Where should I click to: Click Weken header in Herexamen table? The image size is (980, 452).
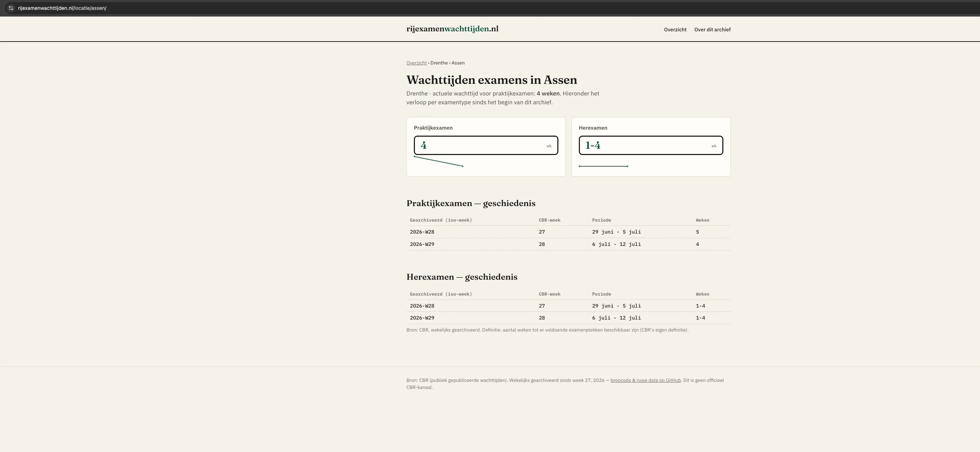point(702,294)
